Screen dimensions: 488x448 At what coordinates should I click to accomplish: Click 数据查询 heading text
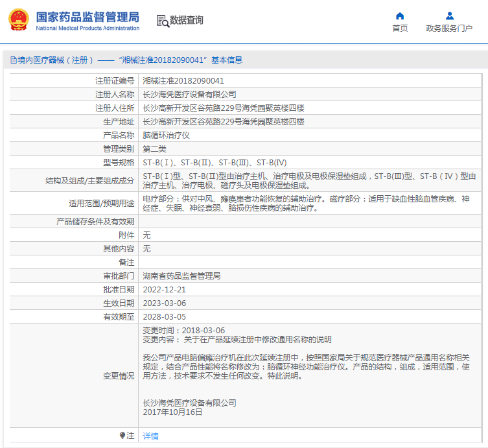pyautogui.click(x=186, y=20)
